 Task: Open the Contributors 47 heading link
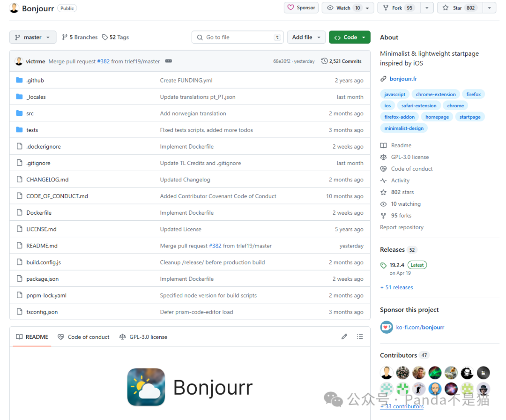pos(404,355)
